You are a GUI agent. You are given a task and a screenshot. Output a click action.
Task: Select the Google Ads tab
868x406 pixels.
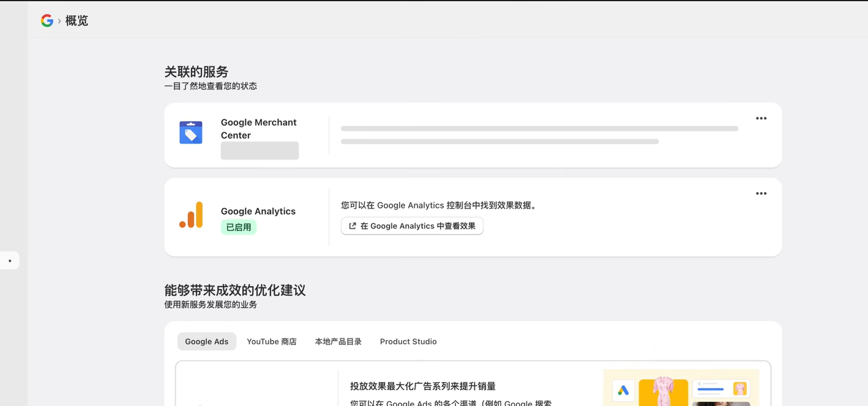(207, 341)
